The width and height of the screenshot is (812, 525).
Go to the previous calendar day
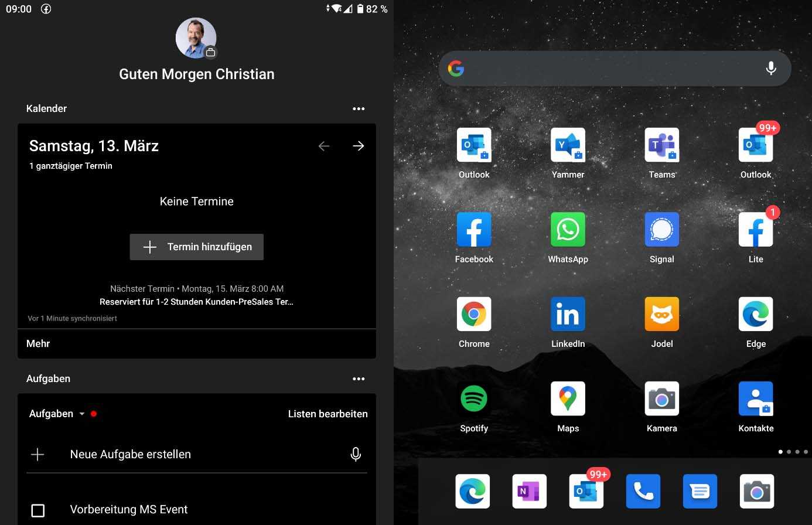pos(324,146)
